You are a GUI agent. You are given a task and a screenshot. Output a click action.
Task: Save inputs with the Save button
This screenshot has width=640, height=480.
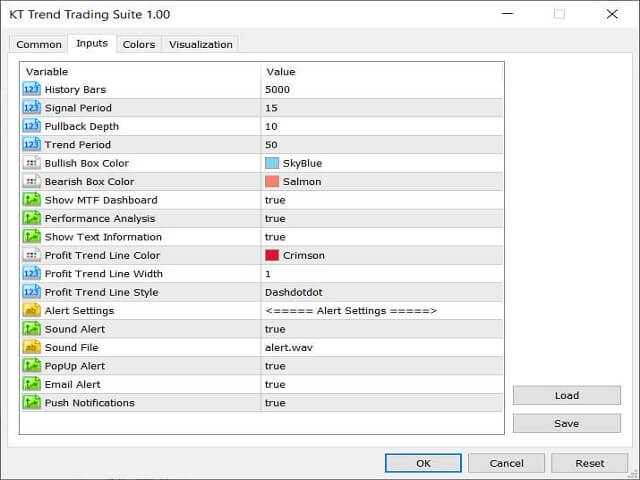567,423
